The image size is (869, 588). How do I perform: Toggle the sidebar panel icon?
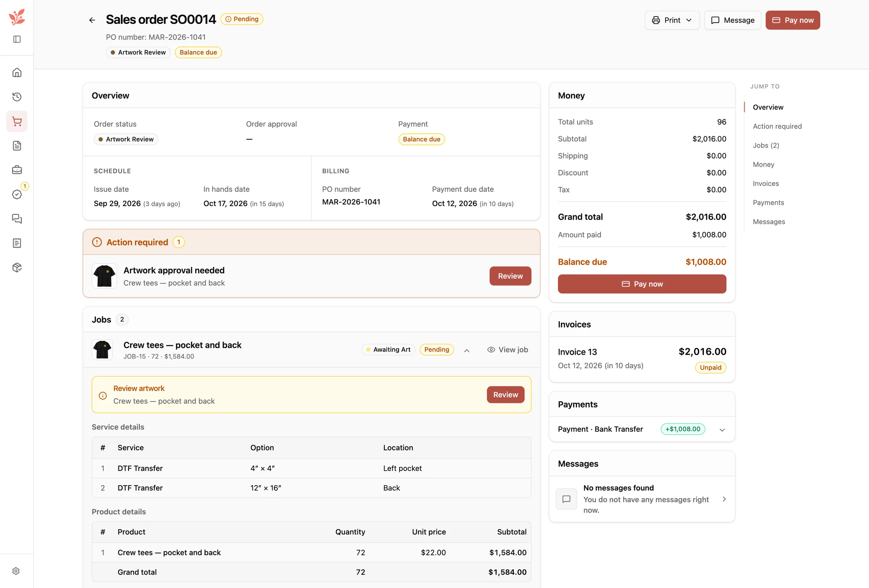[x=17, y=39]
